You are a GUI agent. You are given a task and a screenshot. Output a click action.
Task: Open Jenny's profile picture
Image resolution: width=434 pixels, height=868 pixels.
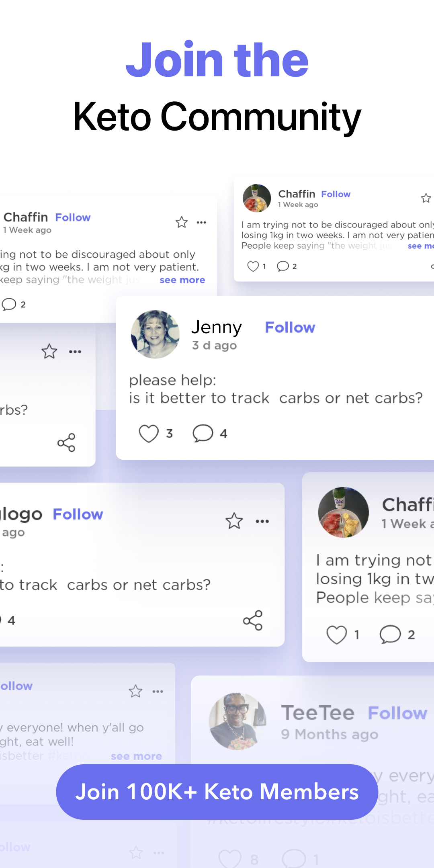pos(155,335)
